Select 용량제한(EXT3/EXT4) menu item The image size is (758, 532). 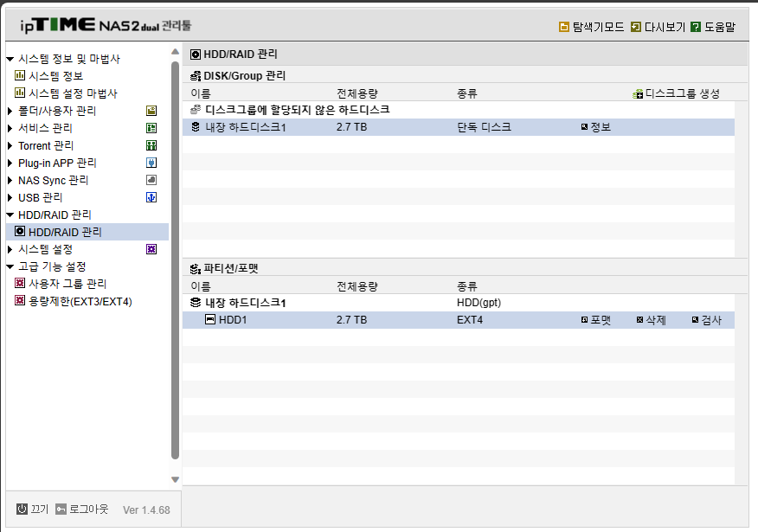[80, 302]
